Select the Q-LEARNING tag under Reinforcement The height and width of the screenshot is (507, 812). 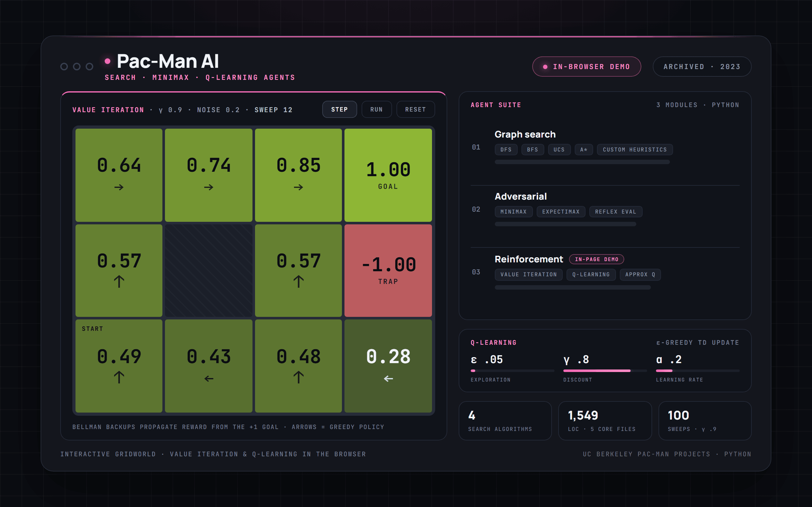(x=591, y=274)
